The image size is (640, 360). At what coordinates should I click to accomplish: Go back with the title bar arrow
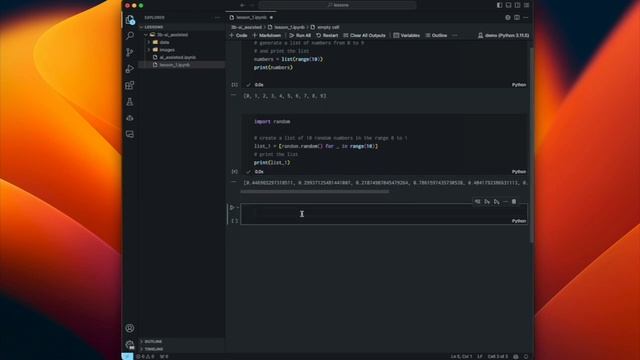(x=242, y=5)
